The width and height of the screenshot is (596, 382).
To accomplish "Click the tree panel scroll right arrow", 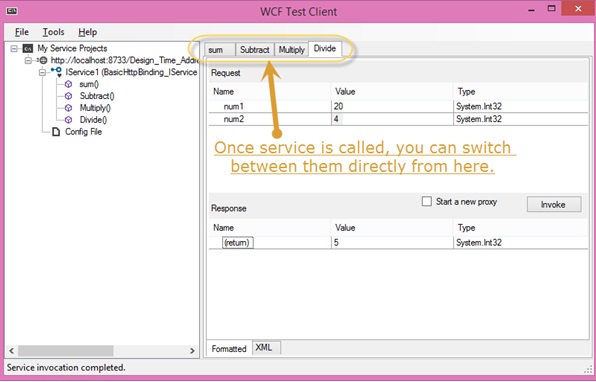I will pyautogui.click(x=192, y=350).
